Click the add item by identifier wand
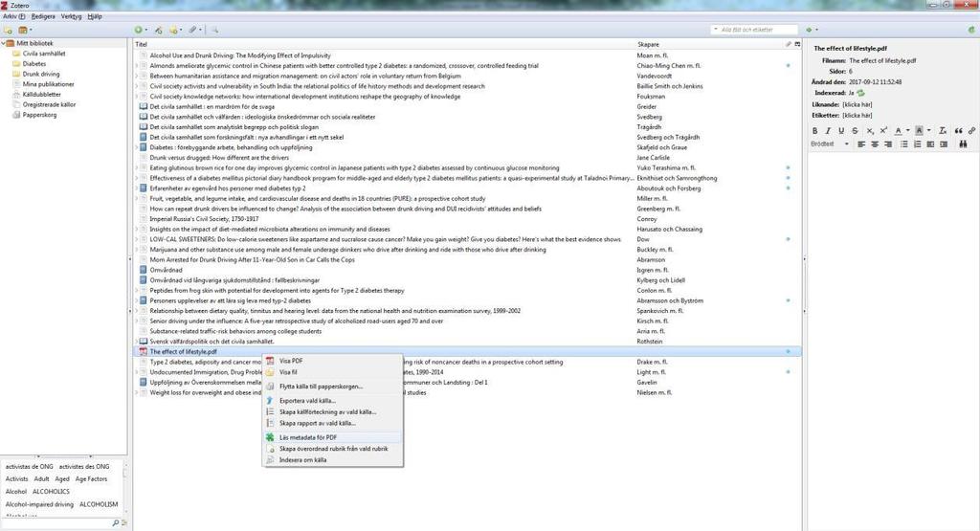980x531 pixels. pyautogui.click(x=158, y=30)
